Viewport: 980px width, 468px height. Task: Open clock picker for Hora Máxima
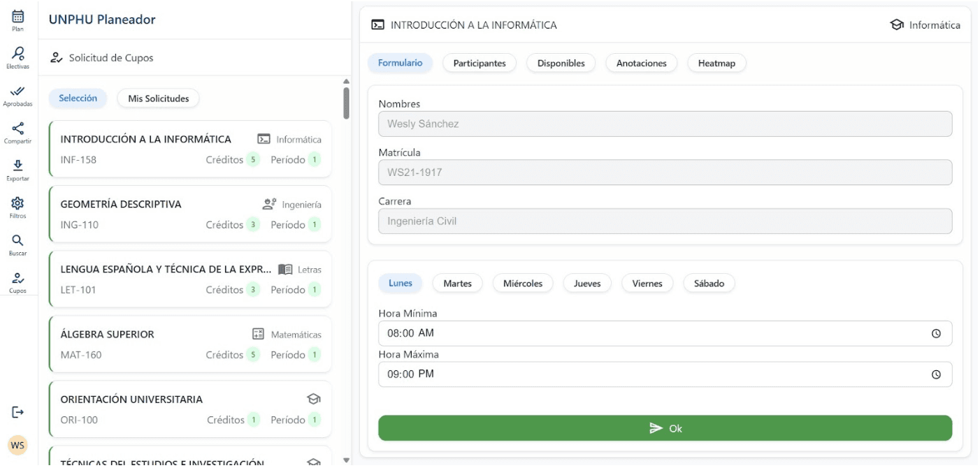click(x=936, y=374)
